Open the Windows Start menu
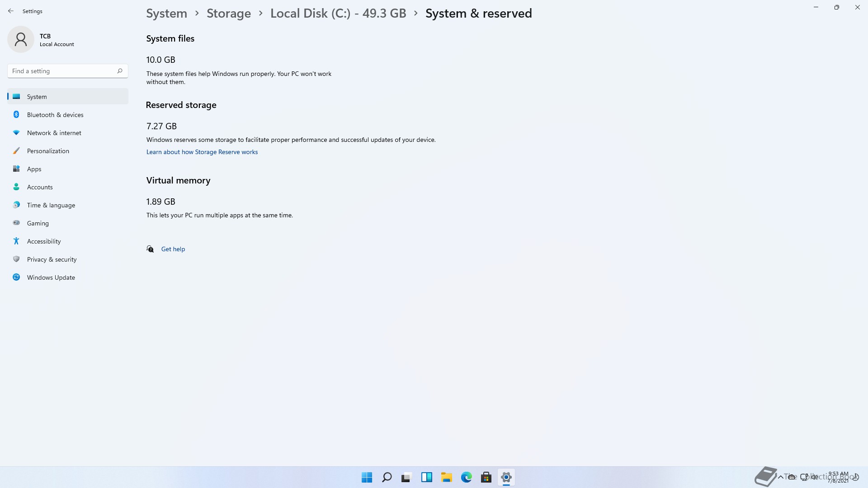Screen dimensions: 868x488 pos(367,477)
